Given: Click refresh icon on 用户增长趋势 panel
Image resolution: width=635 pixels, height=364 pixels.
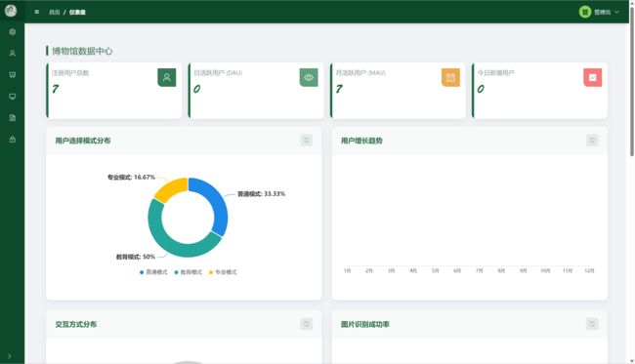Looking at the screenshot, I should point(592,141).
